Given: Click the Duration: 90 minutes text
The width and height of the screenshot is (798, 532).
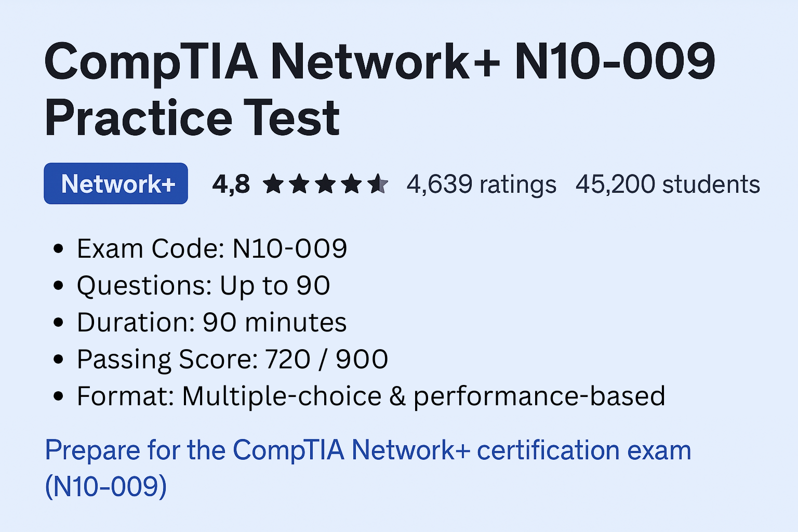Looking at the screenshot, I should tap(212, 323).
